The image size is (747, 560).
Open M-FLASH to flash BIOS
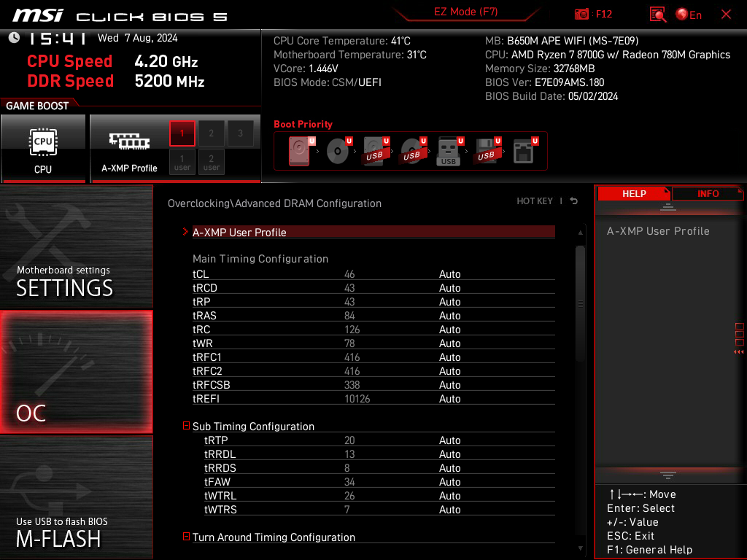coord(76,497)
